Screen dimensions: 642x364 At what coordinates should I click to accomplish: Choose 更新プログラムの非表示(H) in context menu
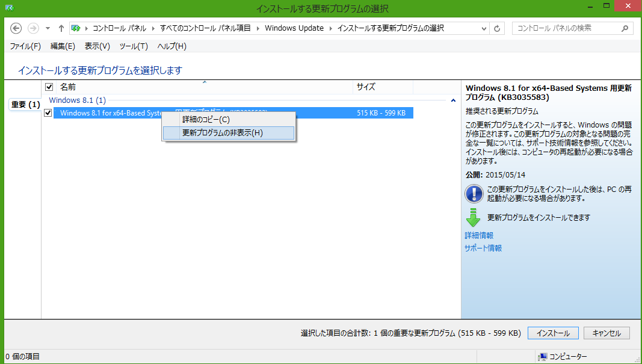click(x=229, y=132)
